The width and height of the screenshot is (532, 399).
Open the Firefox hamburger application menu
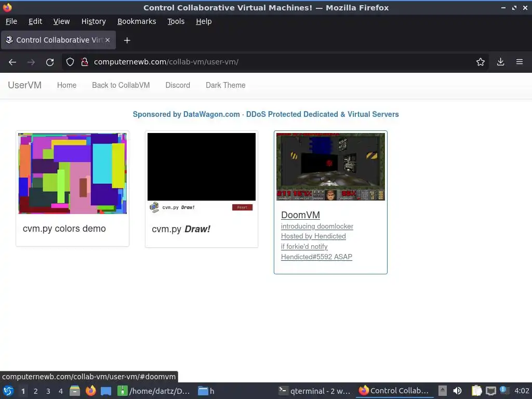point(520,62)
